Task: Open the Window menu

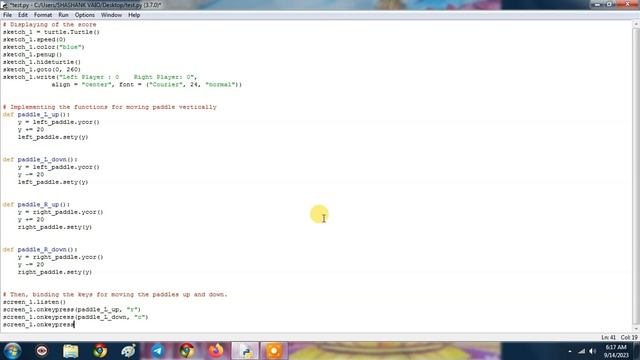Action: pyautogui.click(x=111, y=15)
